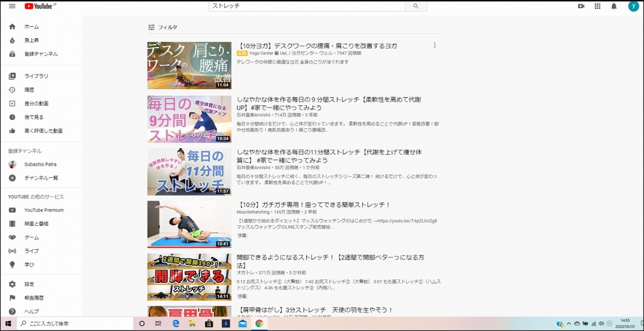Open the hamburger guide menu
644x331 pixels.
point(12,6)
